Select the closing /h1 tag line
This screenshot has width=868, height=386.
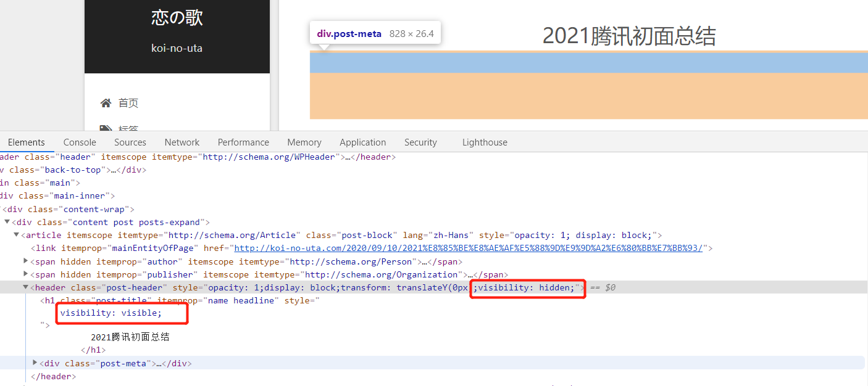[x=93, y=350]
